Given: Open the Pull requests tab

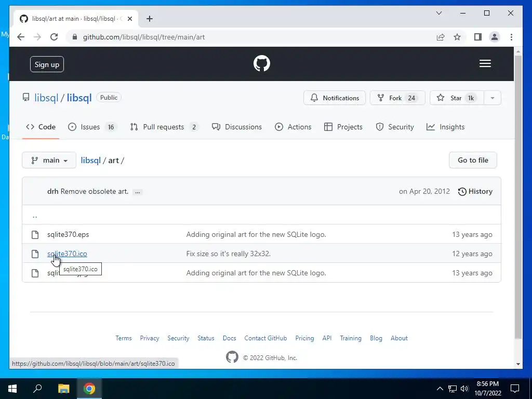Looking at the screenshot, I should coord(164,127).
